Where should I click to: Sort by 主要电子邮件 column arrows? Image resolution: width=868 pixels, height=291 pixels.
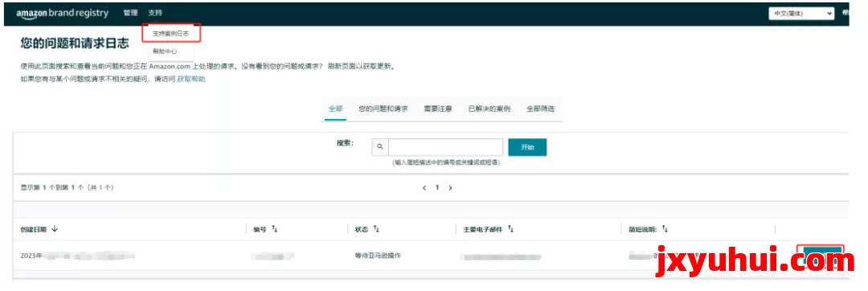coord(510,229)
